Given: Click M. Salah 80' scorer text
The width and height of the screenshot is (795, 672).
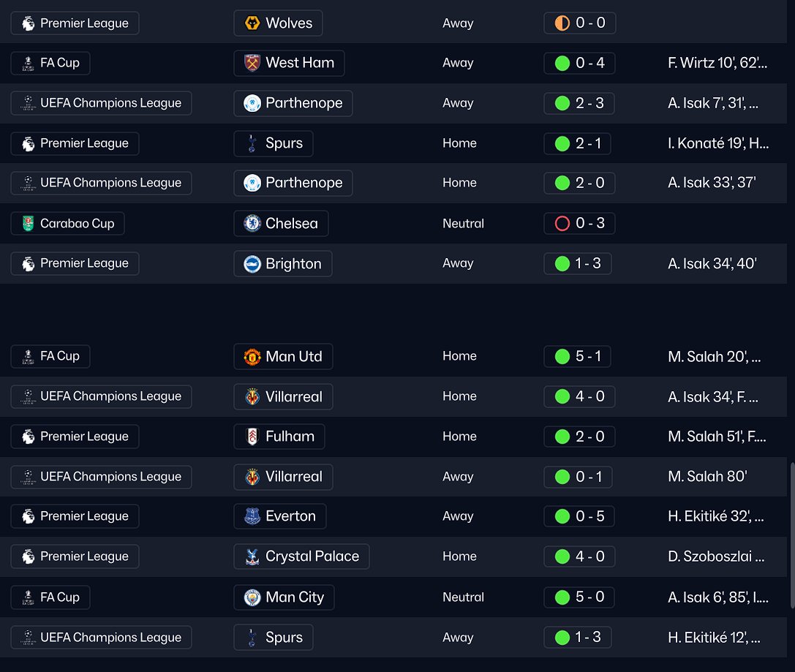Looking at the screenshot, I should [x=707, y=477].
